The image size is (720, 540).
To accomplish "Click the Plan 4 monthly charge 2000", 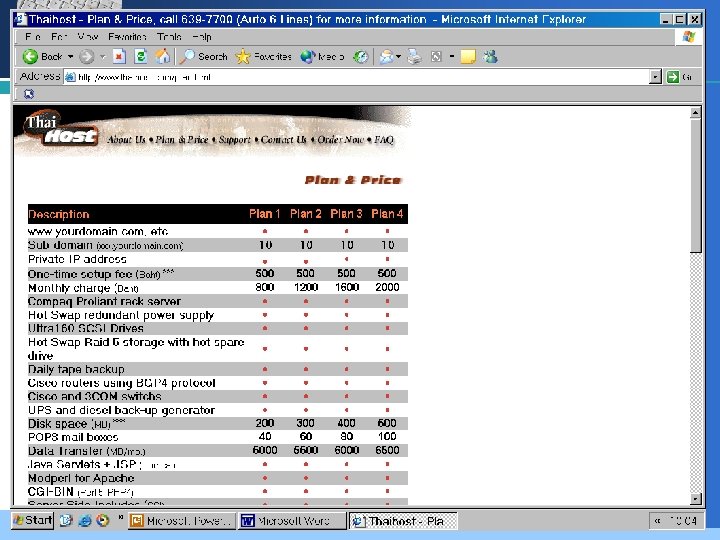I will [x=387, y=287].
